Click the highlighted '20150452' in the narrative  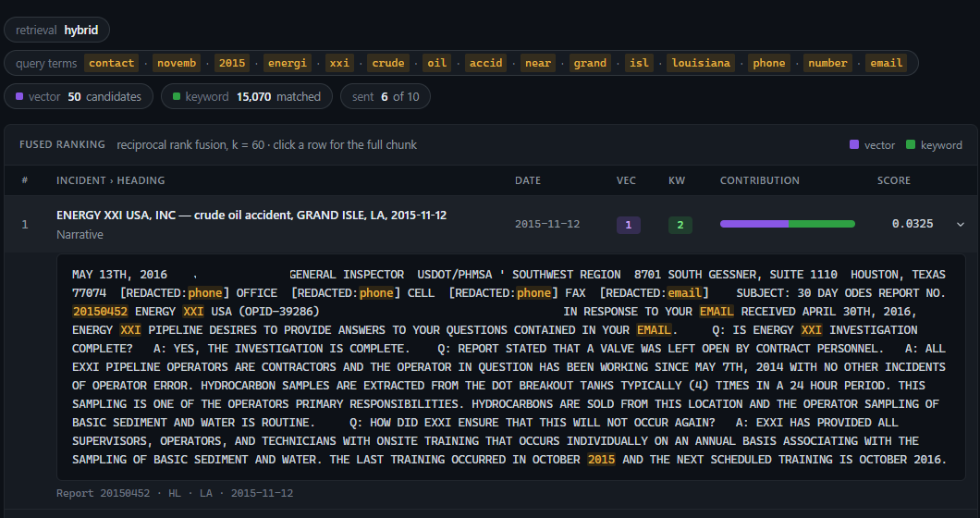point(100,312)
